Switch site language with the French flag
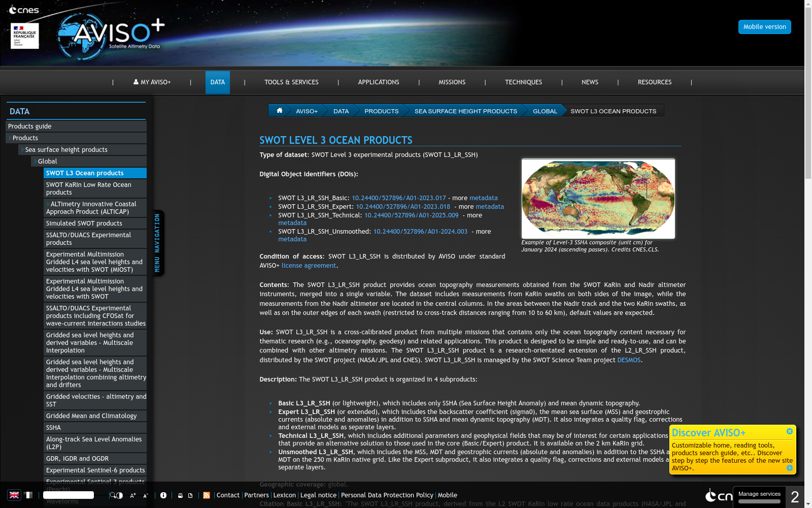 coord(28,495)
